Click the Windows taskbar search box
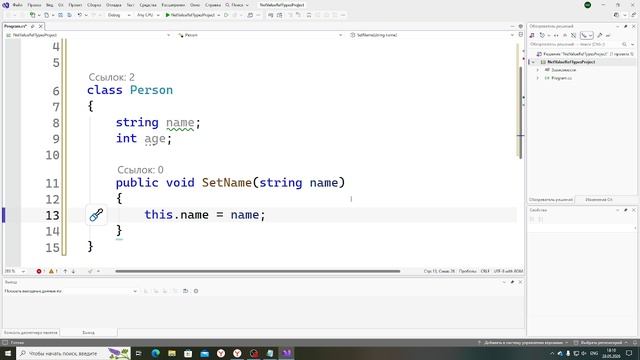Screen dimensions: 640x360 coord(73,353)
